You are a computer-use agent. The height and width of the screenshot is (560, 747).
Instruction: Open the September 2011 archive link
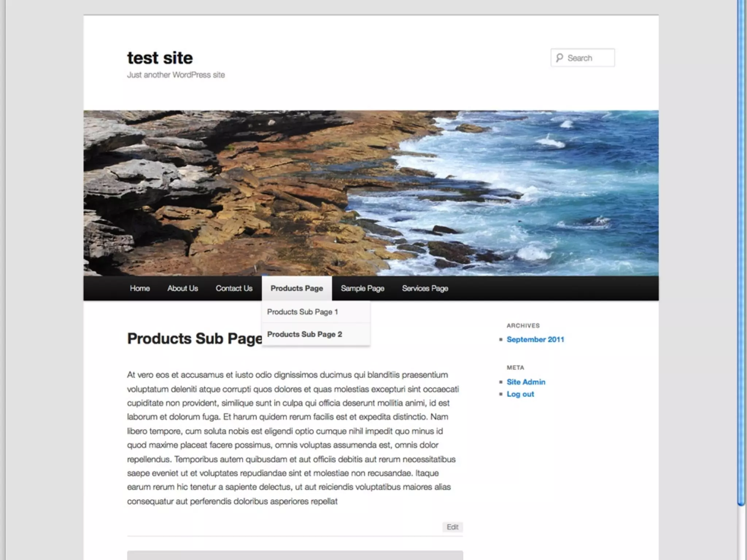[x=535, y=339]
